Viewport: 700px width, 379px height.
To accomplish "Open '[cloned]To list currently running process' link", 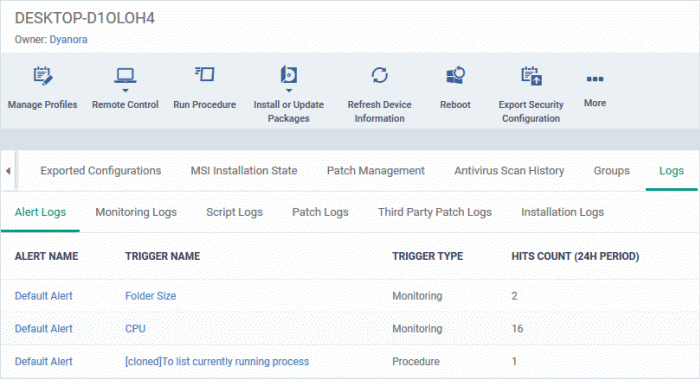I will [x=217, y=361].
